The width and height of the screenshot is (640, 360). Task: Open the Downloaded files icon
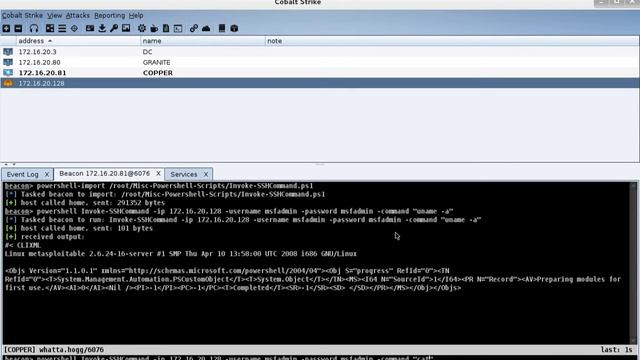102,29
